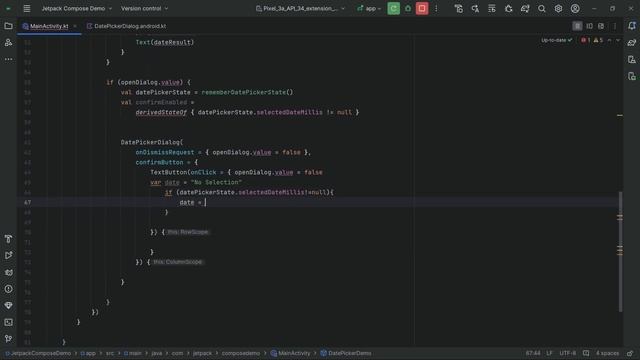Click the main breadcrumb segment
Viewport: 640px width, 360px height.
click(133, 353)
